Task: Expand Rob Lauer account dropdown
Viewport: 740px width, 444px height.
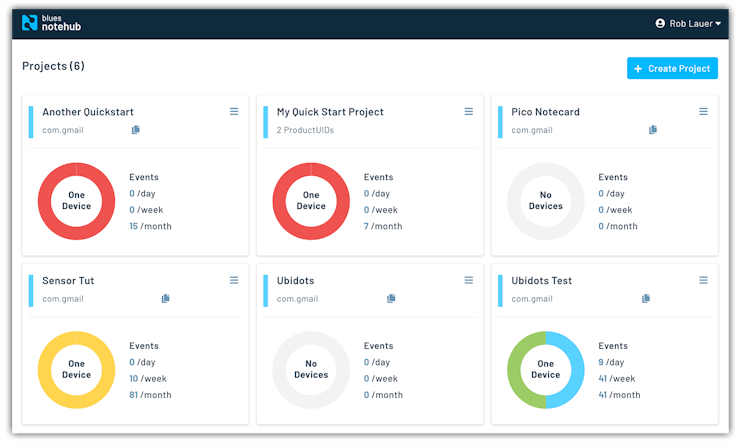Action: click(688, 23)
